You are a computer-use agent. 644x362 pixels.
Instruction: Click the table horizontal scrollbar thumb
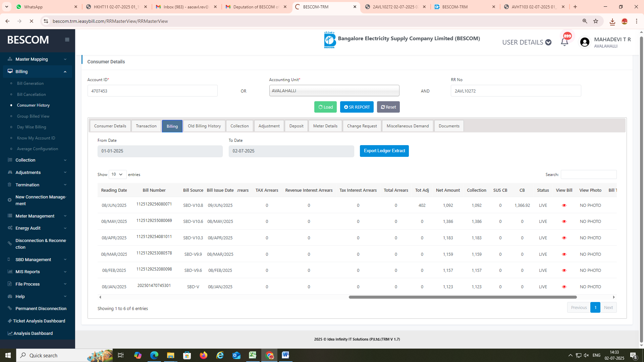(x=463, y=297)
